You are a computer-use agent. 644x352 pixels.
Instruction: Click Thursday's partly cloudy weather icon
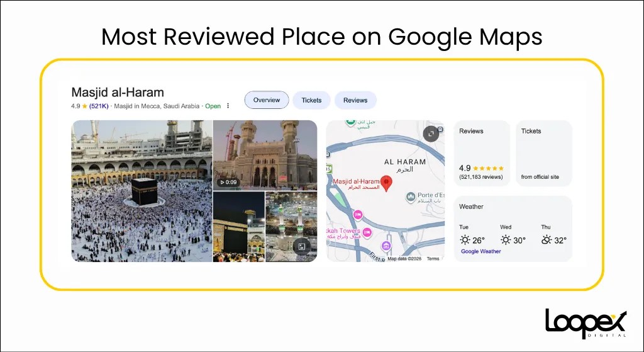(547, 240)
